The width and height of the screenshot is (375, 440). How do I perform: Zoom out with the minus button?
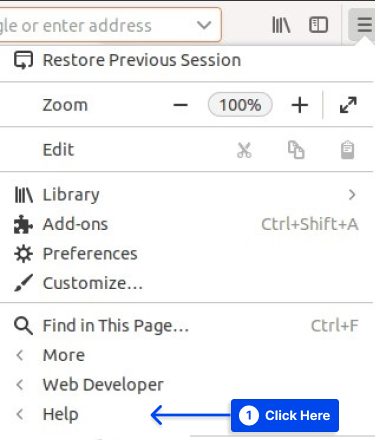pos(180,105)
